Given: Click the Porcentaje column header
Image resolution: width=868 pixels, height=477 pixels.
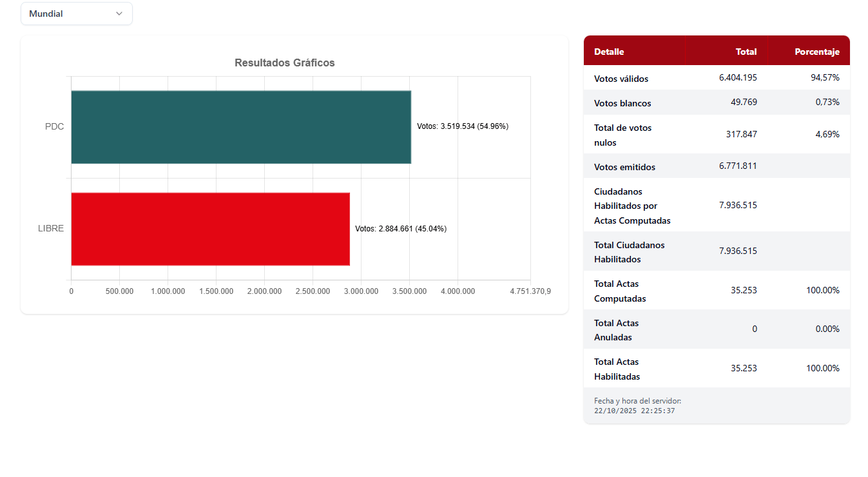Looking at the screenshot, I should (x=816, y=52).
